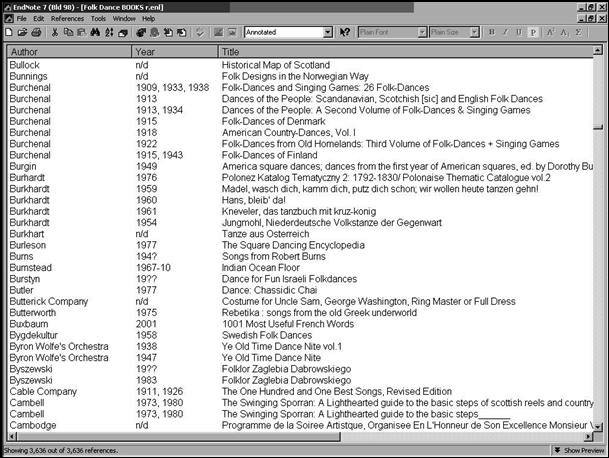Image resolution: width=609 pixels, height=458 pixels.
Task: Click the grayed-out globe icon after Connect
Action: pyautogui.click(x=155, y=32)
